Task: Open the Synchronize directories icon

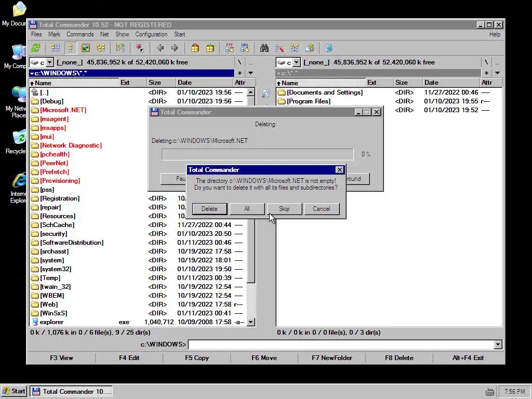Action: coord(295,48)
